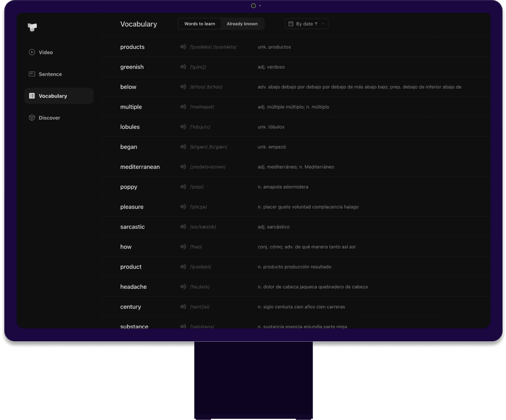Click the calendar icon in sort control

tap(291, 24)
